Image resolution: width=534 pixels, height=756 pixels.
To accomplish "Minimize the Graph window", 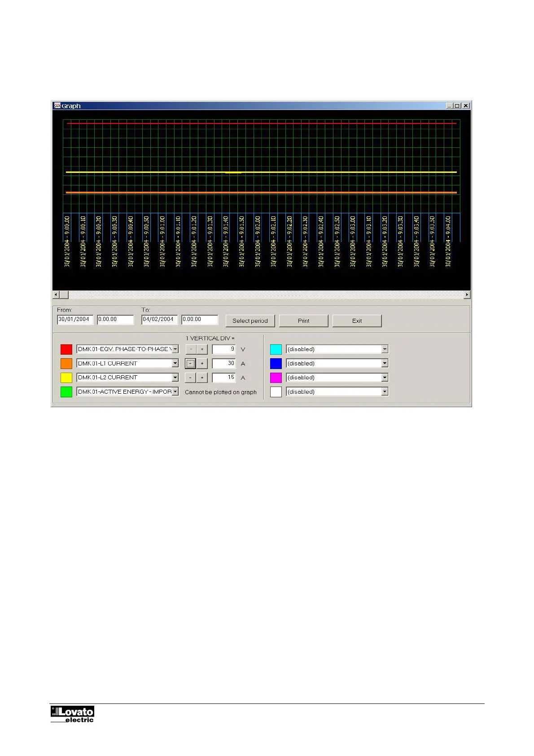I will click(x=449, y=105).
